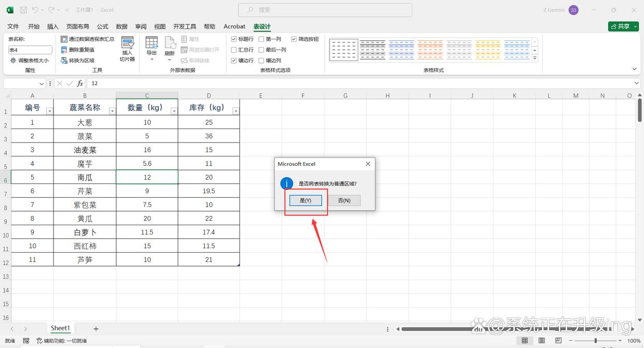Switch to the 数据 tab

point(122,26)
